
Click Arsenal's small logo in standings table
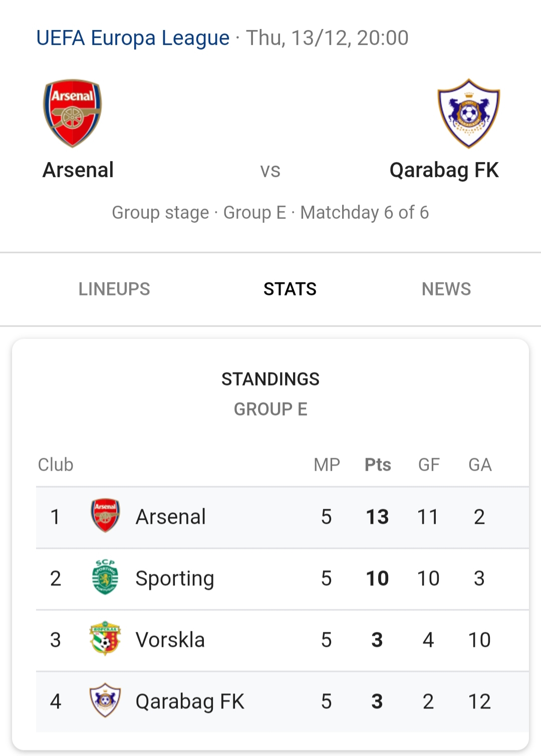(x=105, y=516)
